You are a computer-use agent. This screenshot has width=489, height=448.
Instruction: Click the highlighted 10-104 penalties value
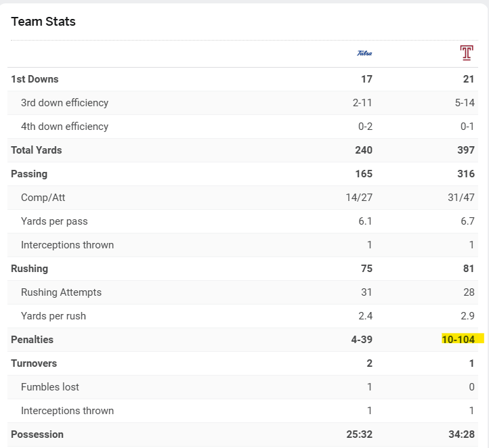click(x=459, y=340)
